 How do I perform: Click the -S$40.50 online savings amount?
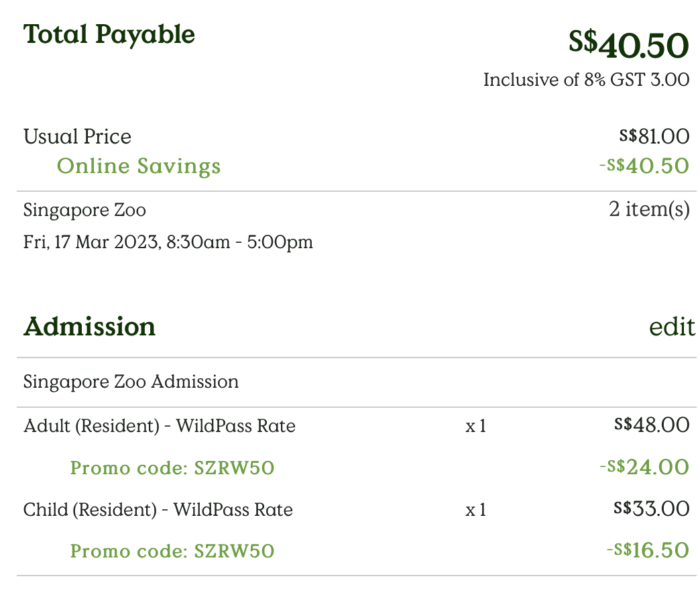coord(644,166)
